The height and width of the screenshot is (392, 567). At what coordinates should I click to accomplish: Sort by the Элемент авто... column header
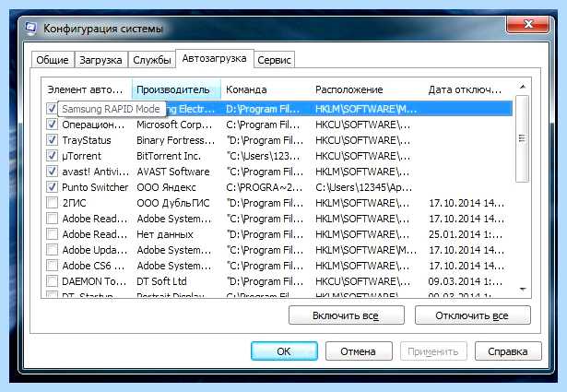point(87,89)
